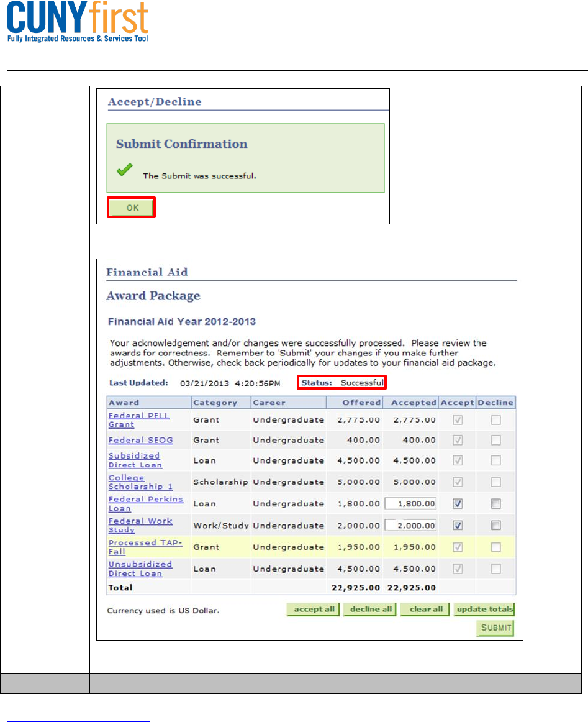
Task: Toggle Decline checkbox for Federal Perkins Loan
Action: pos(495,504)
